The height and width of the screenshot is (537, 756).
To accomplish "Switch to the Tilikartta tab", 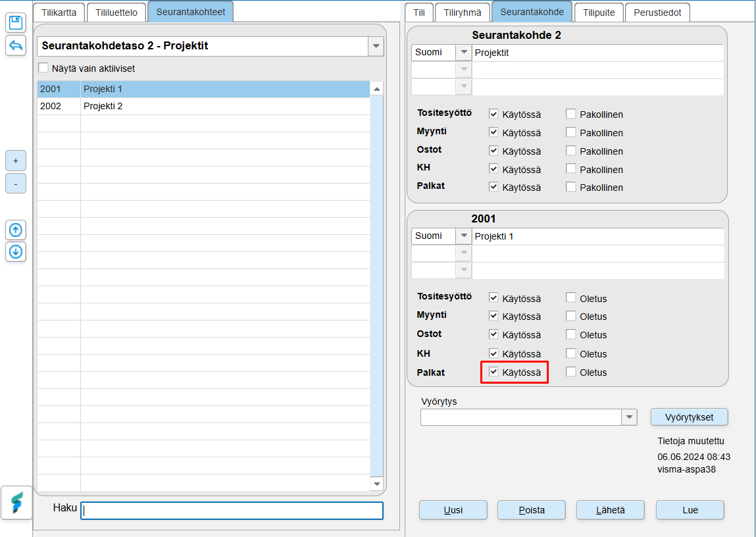I will (x=59, y=13).
